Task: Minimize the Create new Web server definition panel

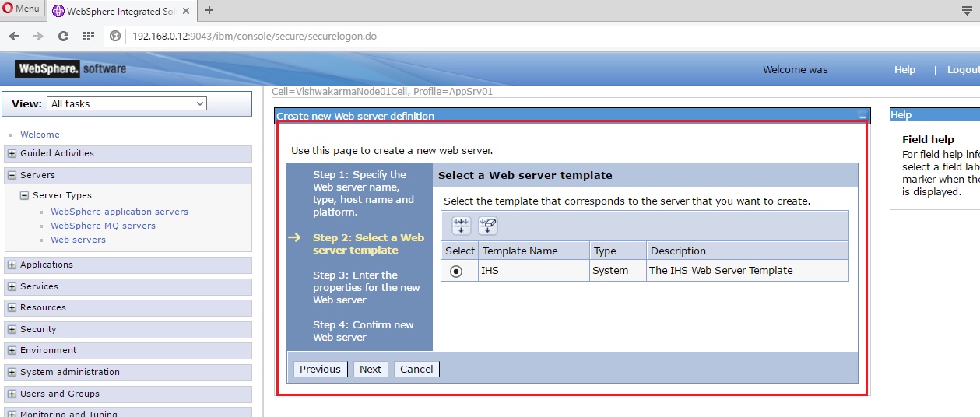Action: tap(862, 116)
